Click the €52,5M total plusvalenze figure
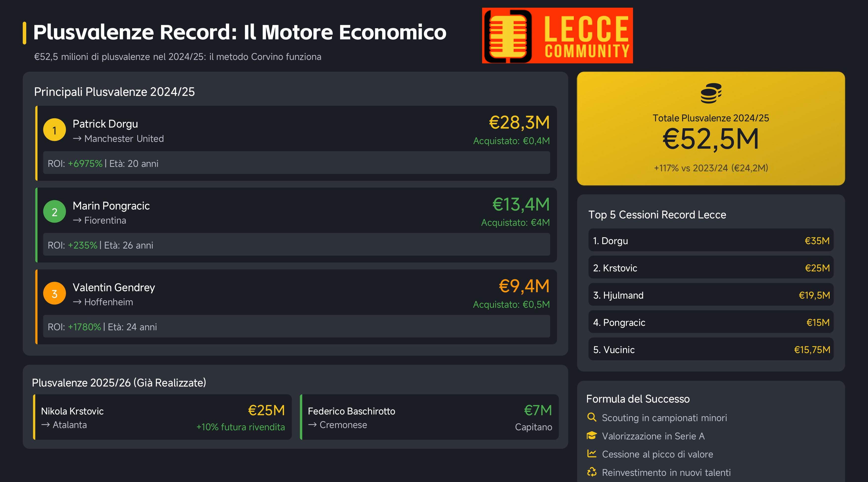Screen dimensions: 868x482 click(711, 139)
